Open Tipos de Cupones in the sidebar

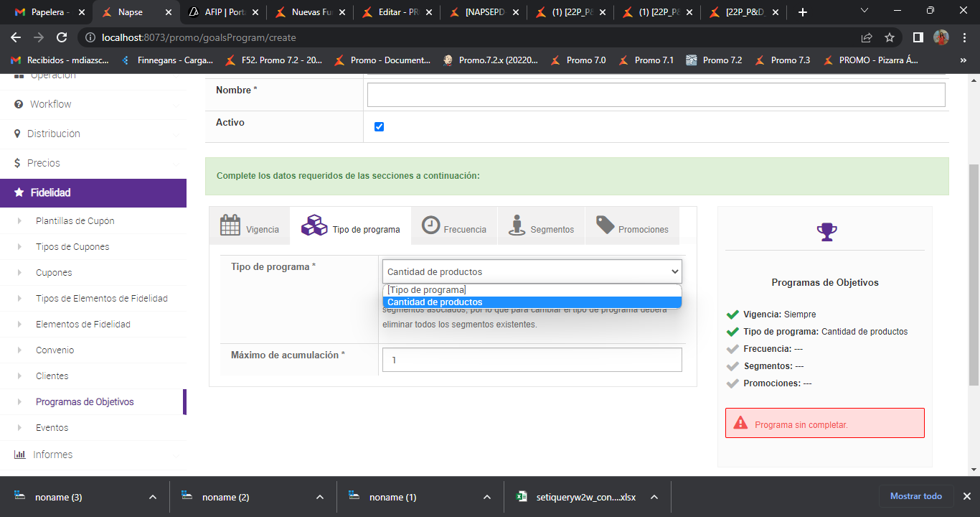click(72, 247)
